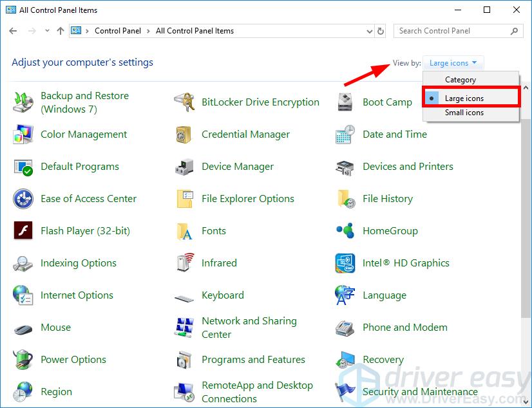
Task: Open the Power Options battery icon
Action: [23, 359]
